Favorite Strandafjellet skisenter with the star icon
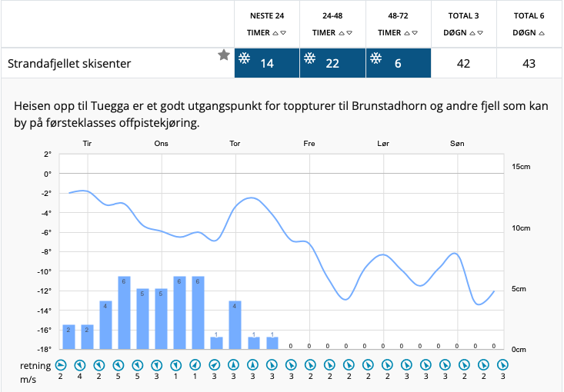Image resolution: width=564 pixels, height=392 pixels. tap(223, 55)
